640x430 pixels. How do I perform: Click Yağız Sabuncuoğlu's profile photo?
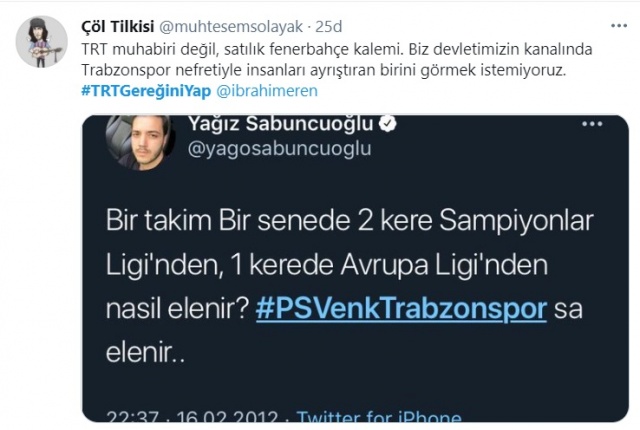140,141
